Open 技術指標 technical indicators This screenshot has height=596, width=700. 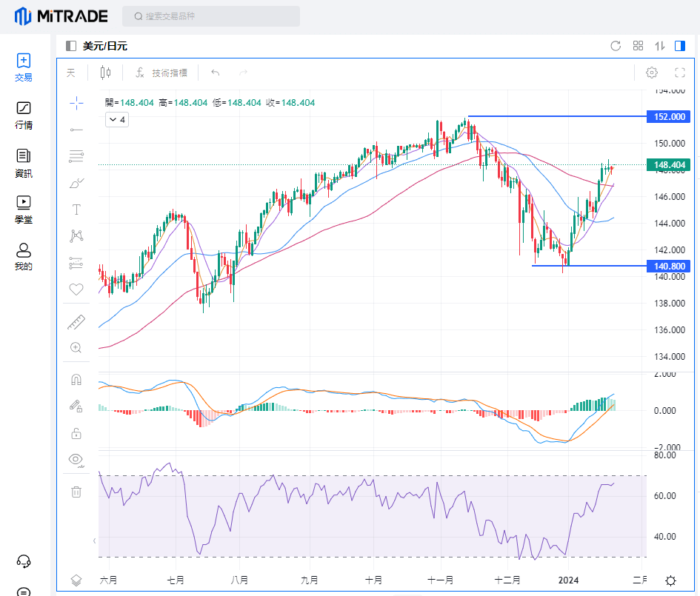[x=161, y=73]
